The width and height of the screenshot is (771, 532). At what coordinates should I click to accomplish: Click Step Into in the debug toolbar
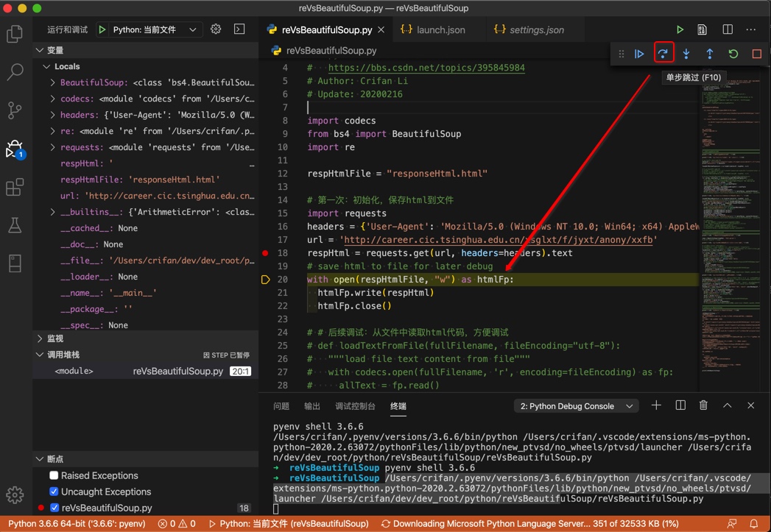pos(686,54)
